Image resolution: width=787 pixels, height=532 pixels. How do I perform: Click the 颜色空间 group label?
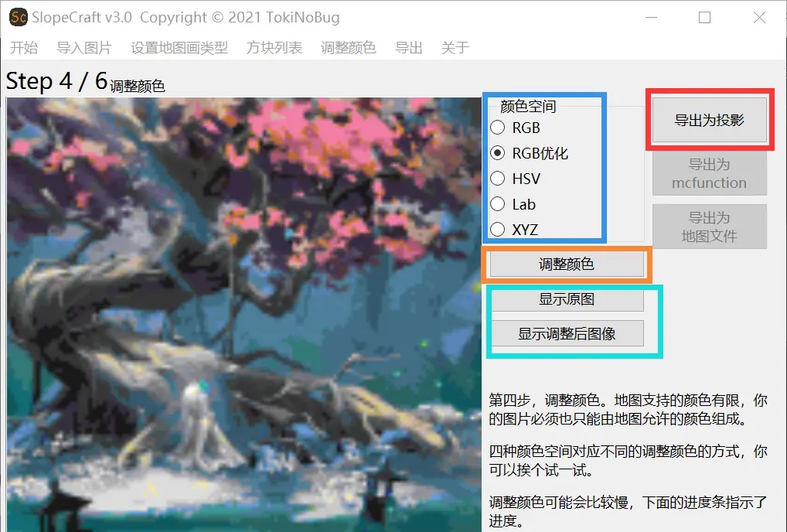[528, 107]
